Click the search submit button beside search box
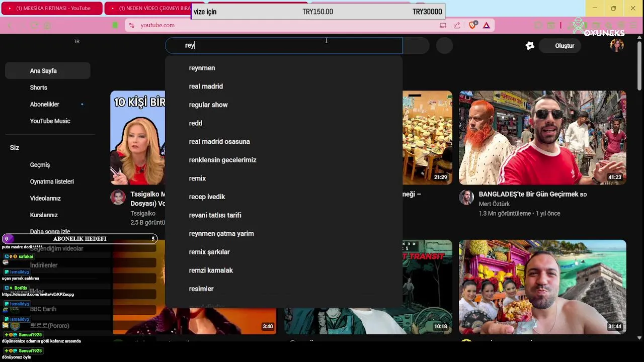 point(416,46)
